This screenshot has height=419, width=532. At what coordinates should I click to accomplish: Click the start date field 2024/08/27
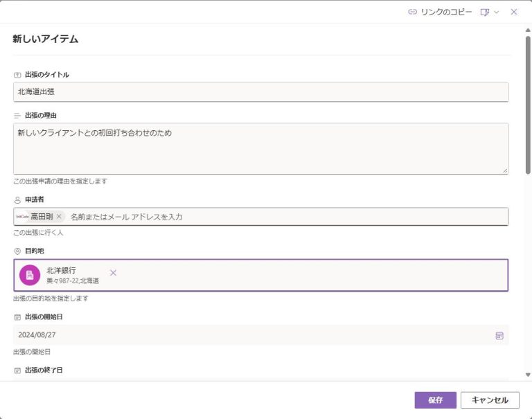click(x=261, y=335)
